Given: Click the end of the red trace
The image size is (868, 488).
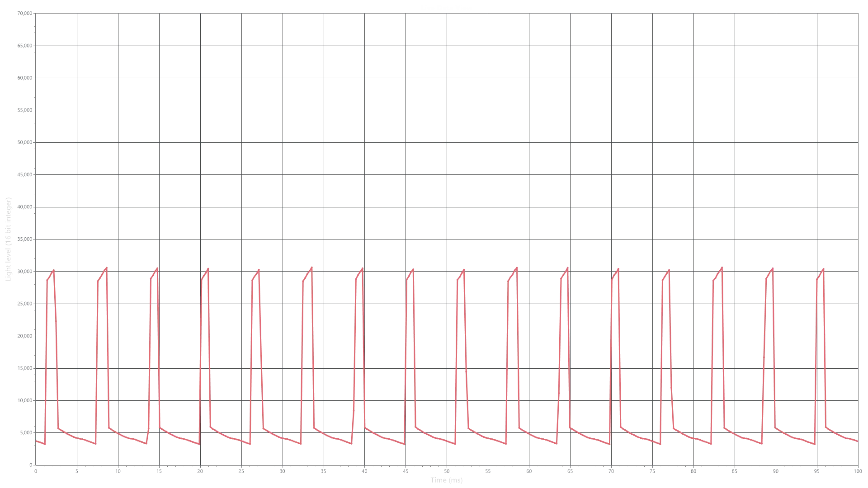Looking at the screenshot, I should 857,441.
